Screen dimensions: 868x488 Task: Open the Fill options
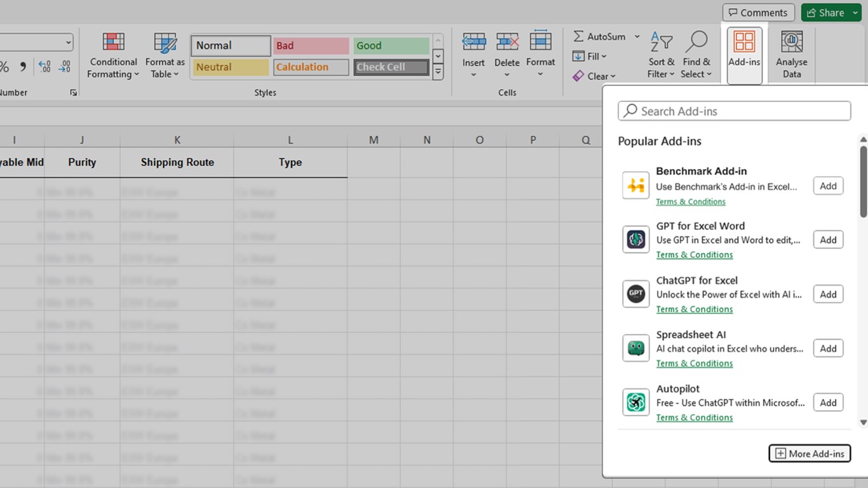click(x=590, y=57)
